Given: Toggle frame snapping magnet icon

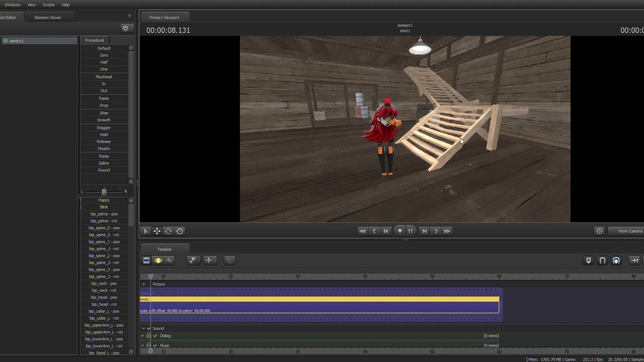Looking at the screenshot, I should (616, 260).
